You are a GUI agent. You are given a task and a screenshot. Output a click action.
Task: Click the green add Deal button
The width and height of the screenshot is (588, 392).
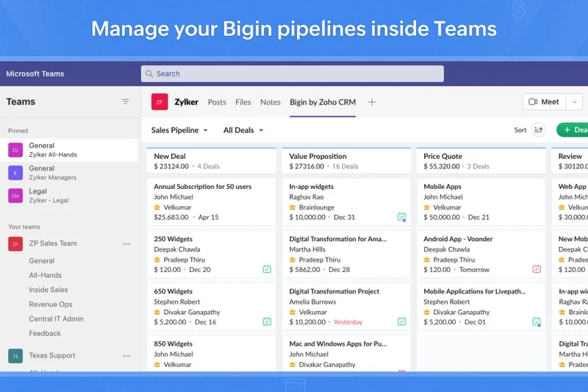[573, 129]
